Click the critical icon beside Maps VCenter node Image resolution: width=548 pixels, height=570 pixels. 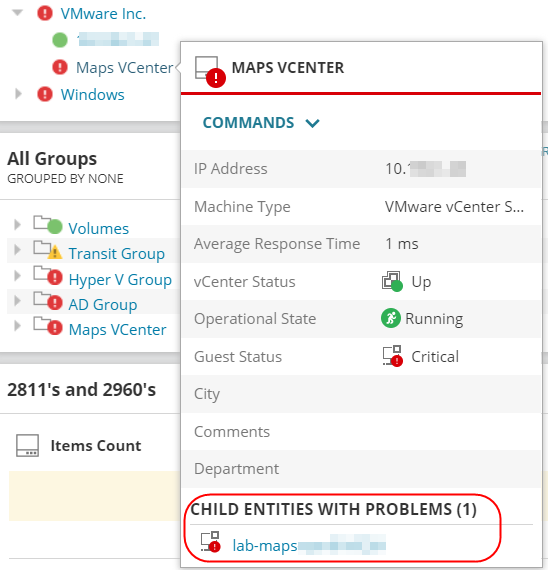[60, 67]
